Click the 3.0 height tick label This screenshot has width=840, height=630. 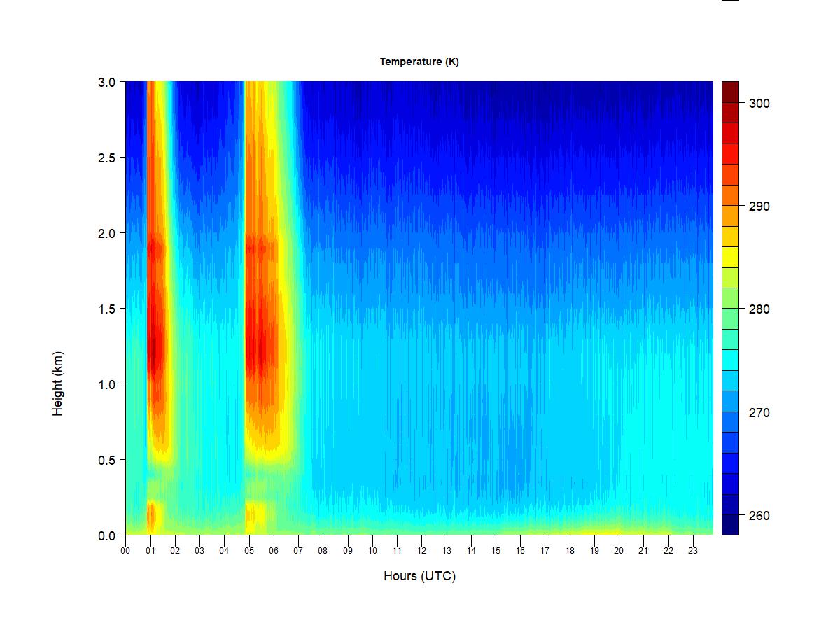[106, 82]
